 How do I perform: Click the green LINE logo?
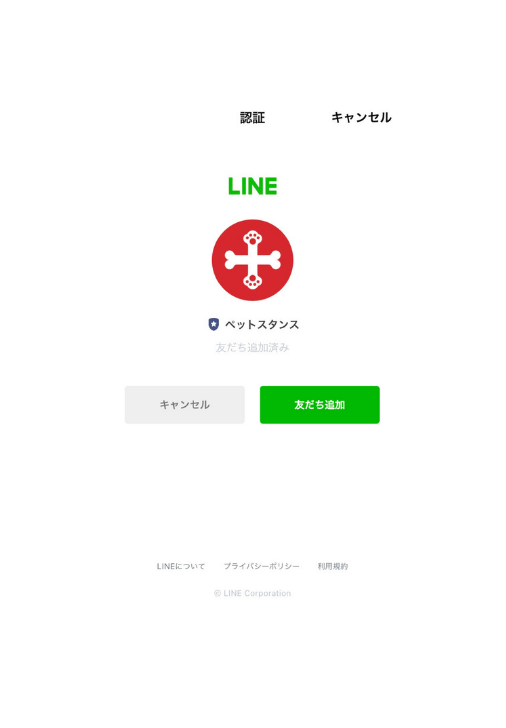(x=253, y=186)
